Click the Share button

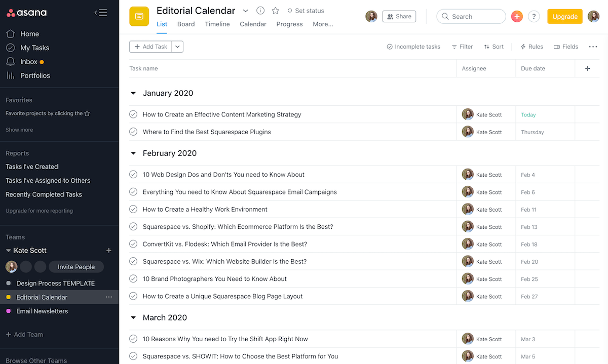click(399, 16)
